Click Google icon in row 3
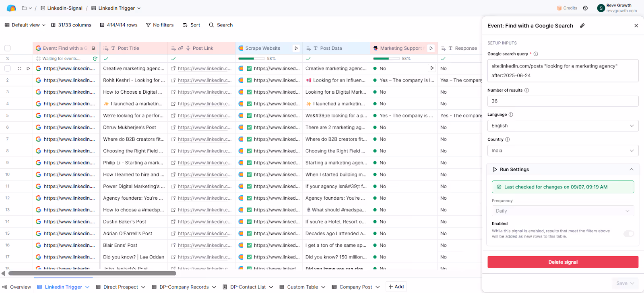Viewport: 644px width, 293px height. pos(38,92)
